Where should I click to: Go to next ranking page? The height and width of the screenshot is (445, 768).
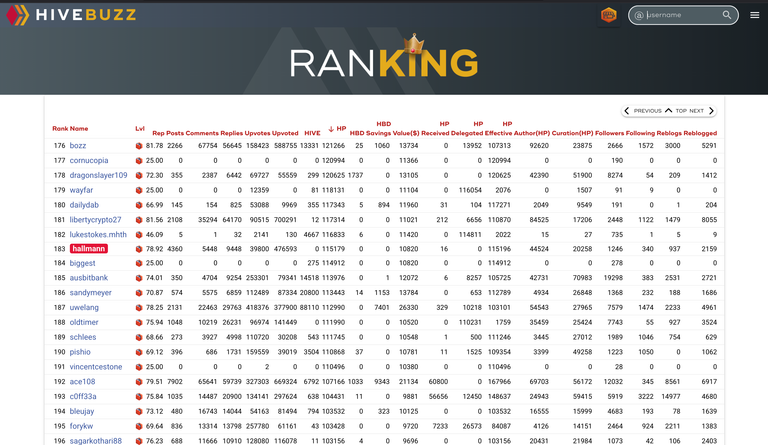pyautogui.click(x=702, y=111)
